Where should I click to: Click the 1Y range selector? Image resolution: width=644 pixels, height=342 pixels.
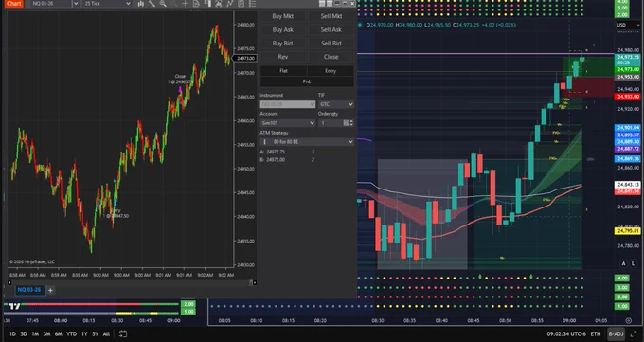tap(83, 334)
